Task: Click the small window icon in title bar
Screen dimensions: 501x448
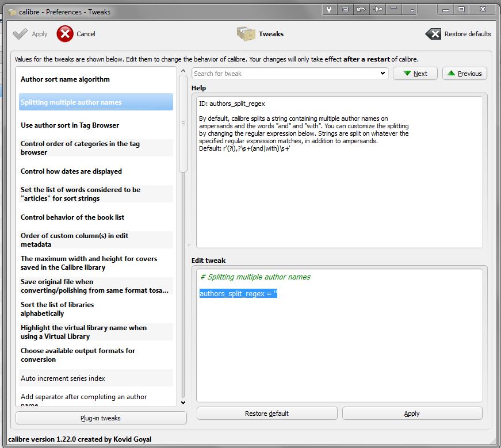Action: click(x=345, y=10)
